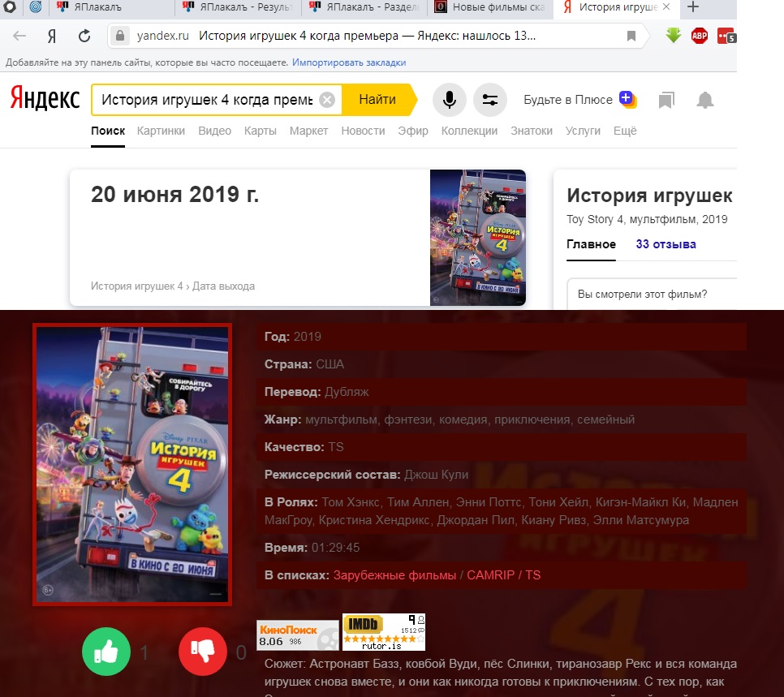
Task: Select the Эфир search category
Action: point(413,131)
